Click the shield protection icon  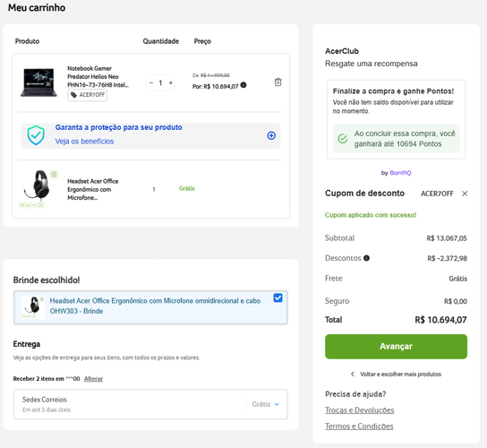pyautogui.click(x=36, y=135)
